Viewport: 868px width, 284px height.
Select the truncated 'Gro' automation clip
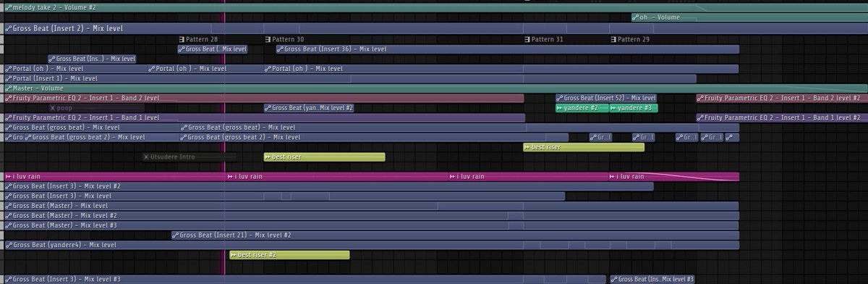pyautogui.click(x=14, y=137)
